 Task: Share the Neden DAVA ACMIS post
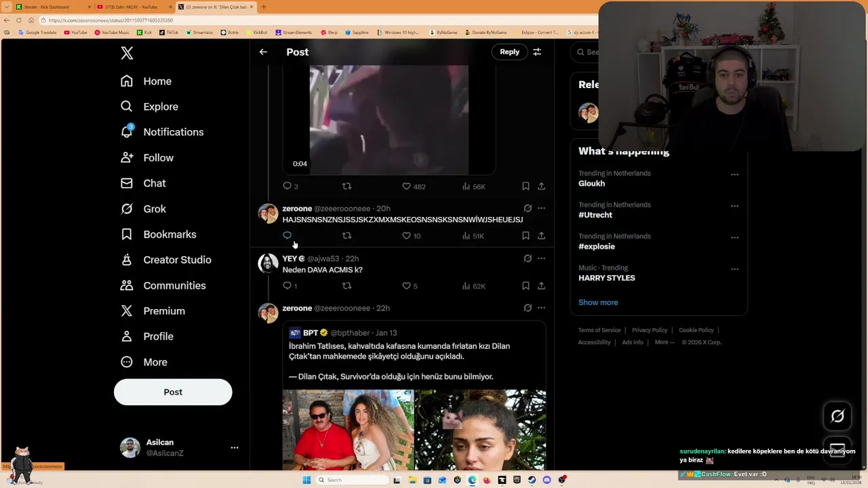[541, 285]
